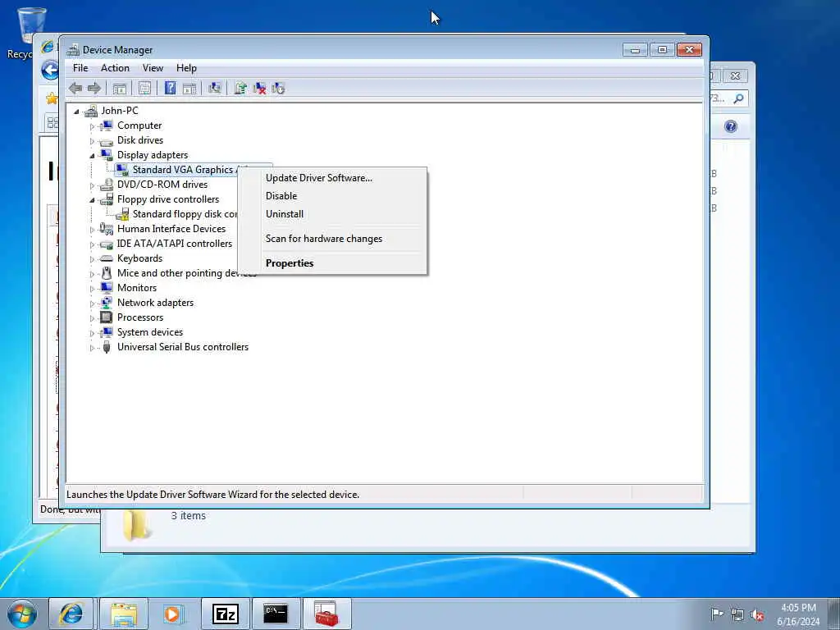Open Command Prompt from the taskbar

[x=276, y=614]
